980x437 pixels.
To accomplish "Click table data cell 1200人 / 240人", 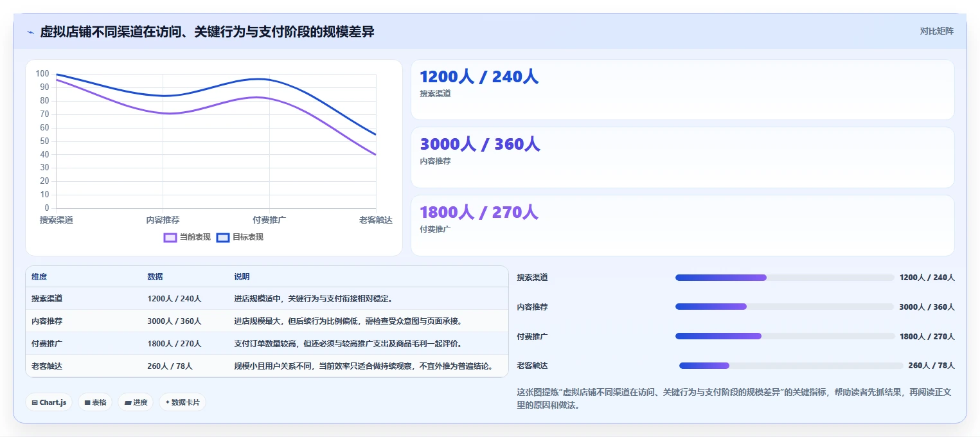I will (174, 299).
